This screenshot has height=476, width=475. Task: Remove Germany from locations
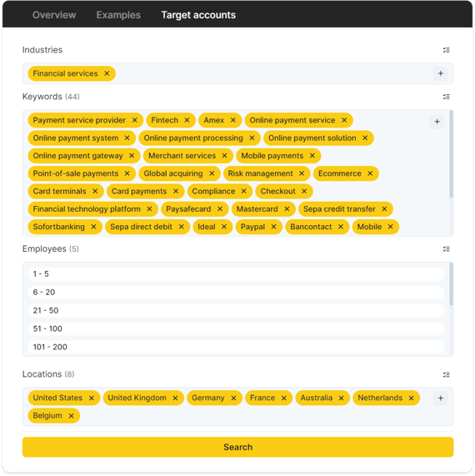(x=233, y=398)
